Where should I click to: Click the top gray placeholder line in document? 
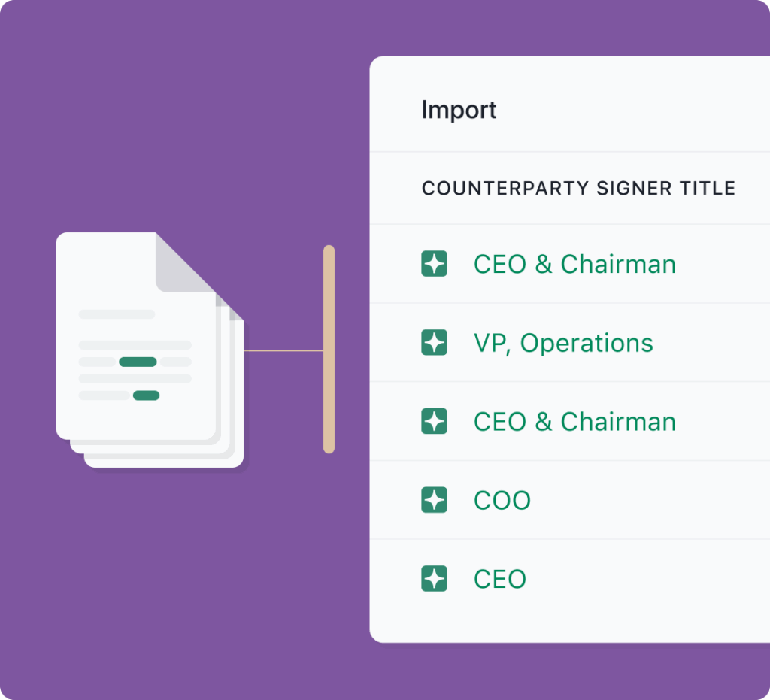point(117,314)
